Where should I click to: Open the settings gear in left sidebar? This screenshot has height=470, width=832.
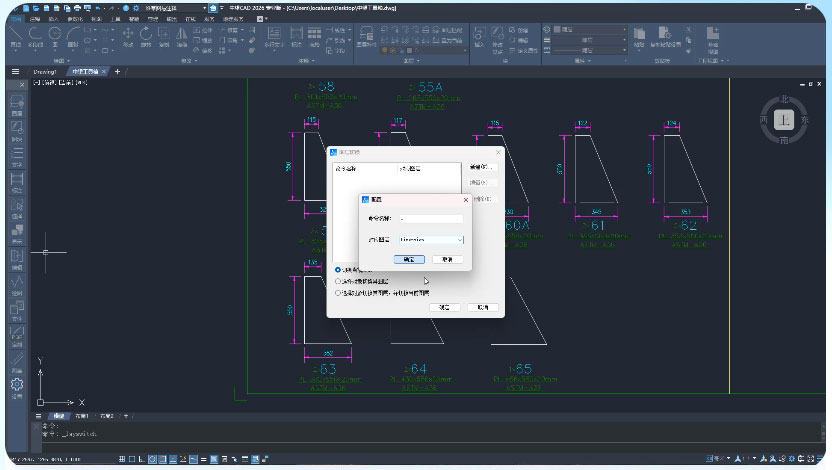[x=17, y=385]
